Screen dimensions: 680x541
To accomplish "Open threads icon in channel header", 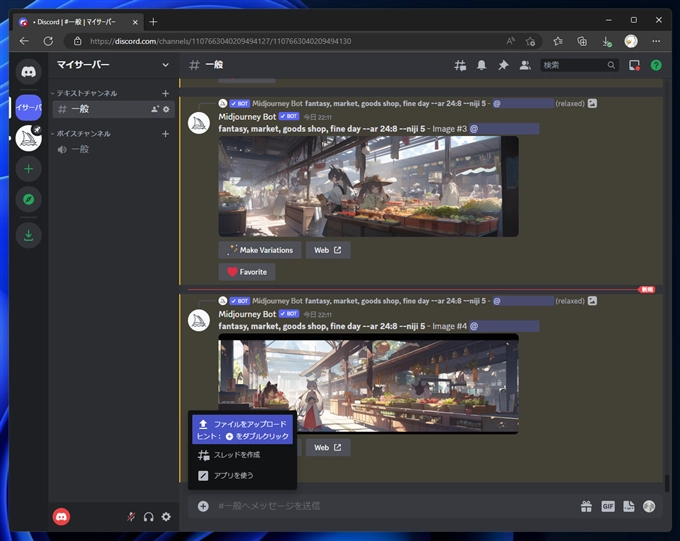I will tap(460, 66).
